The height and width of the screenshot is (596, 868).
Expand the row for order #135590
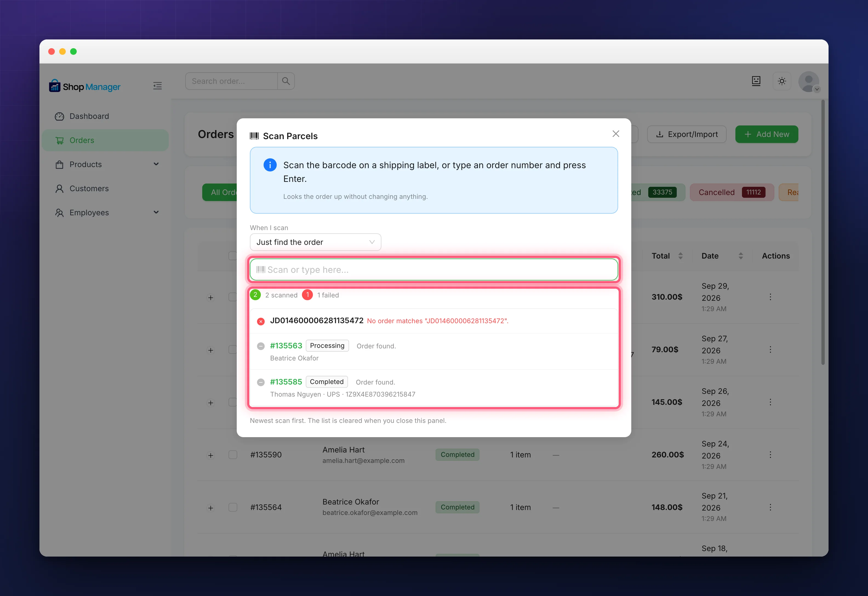pyautogui.click(x=211, y=455)
